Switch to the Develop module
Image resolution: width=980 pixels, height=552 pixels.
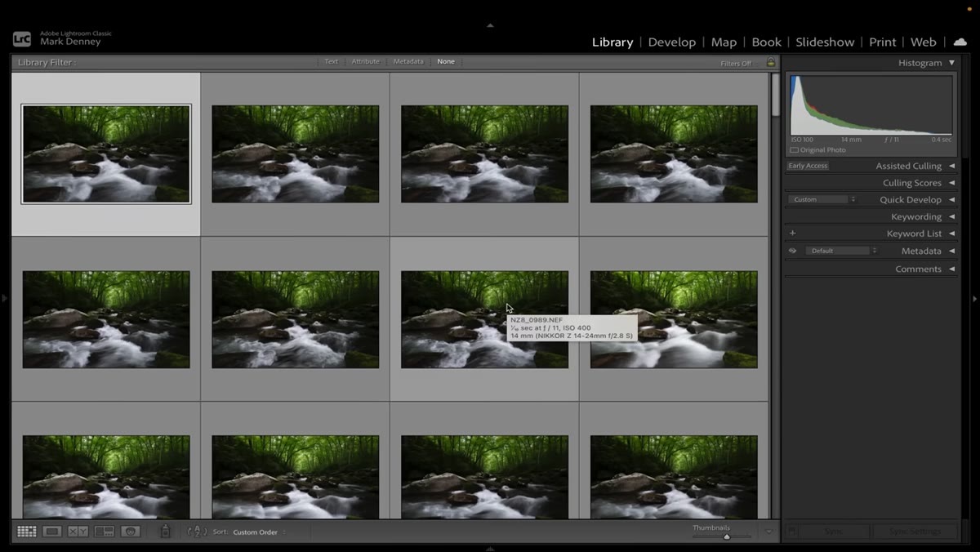click(672, 42)
